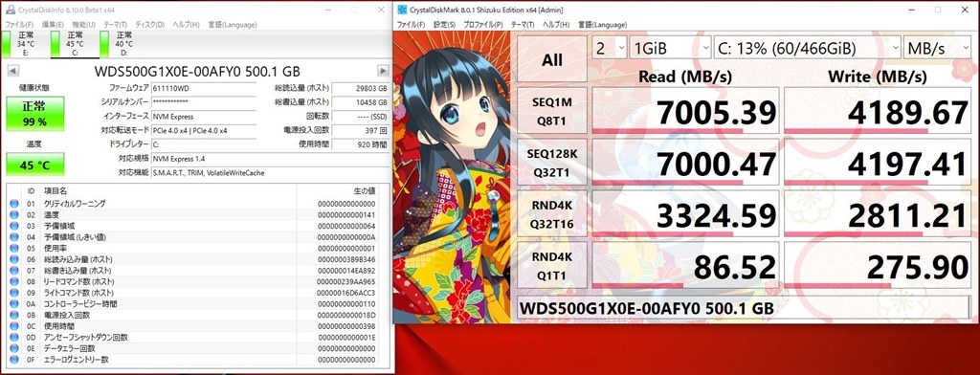
Task: Click the CrystalDiskMark title bar app icon
Action: tap(401, 10)
